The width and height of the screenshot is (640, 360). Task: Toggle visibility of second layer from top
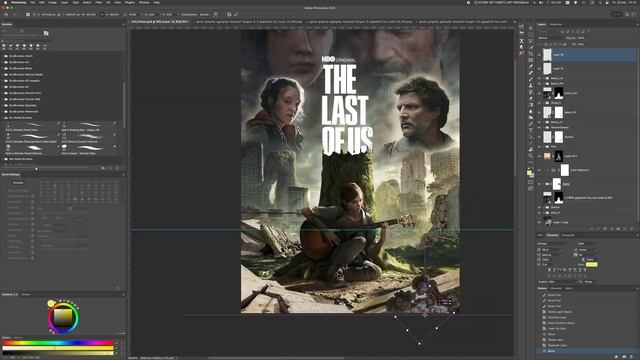point(539,69)
